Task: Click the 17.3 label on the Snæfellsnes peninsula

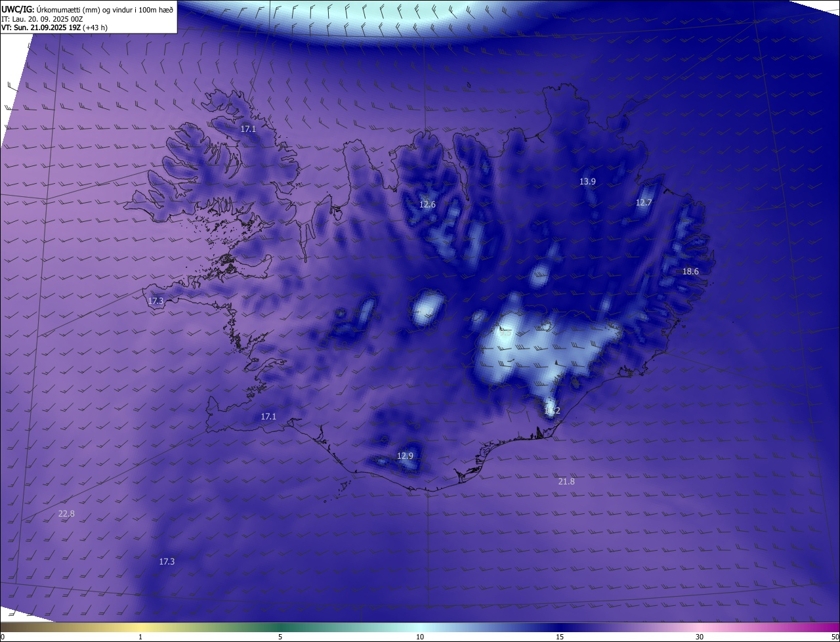Action: tap(156, 301)
